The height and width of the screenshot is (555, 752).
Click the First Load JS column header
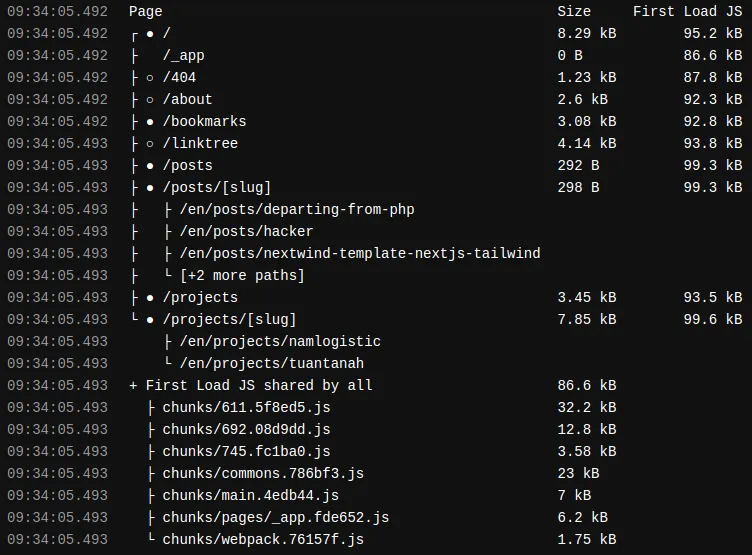point(687,11)
